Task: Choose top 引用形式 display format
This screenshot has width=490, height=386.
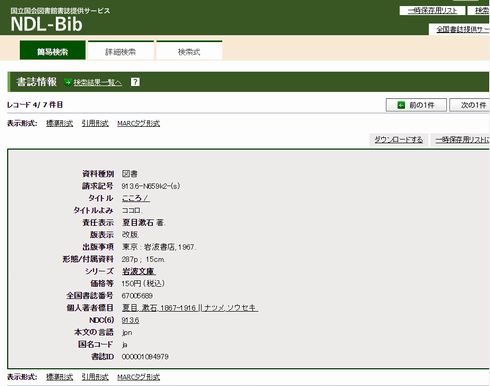Action: point(95,123)
